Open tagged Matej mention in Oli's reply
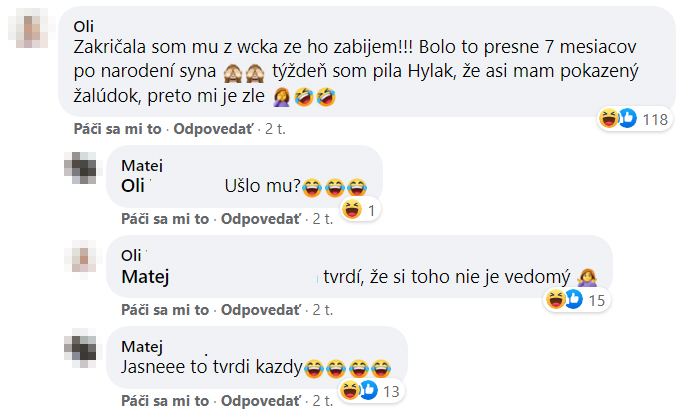The width and height of the screenshot is (693, 416). pos(144,275)
